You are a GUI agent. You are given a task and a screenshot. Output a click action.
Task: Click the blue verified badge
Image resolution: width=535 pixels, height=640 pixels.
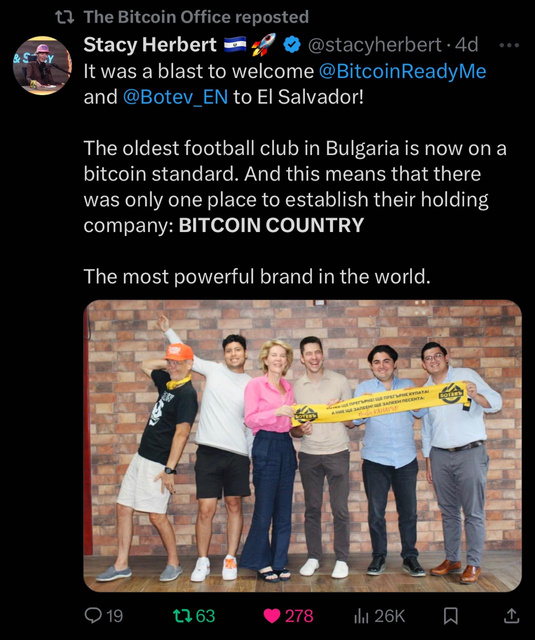click(292, 45)
